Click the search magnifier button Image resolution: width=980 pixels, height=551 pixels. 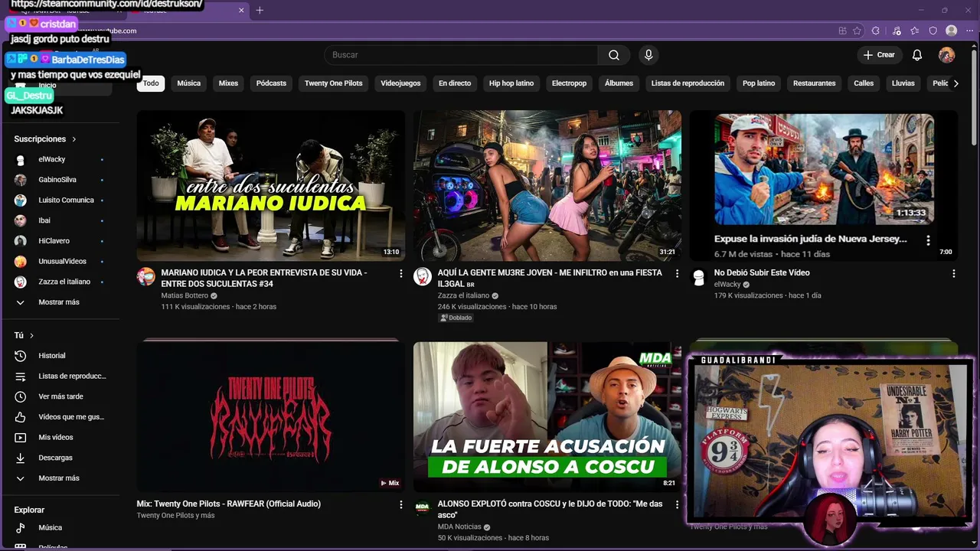614,55
